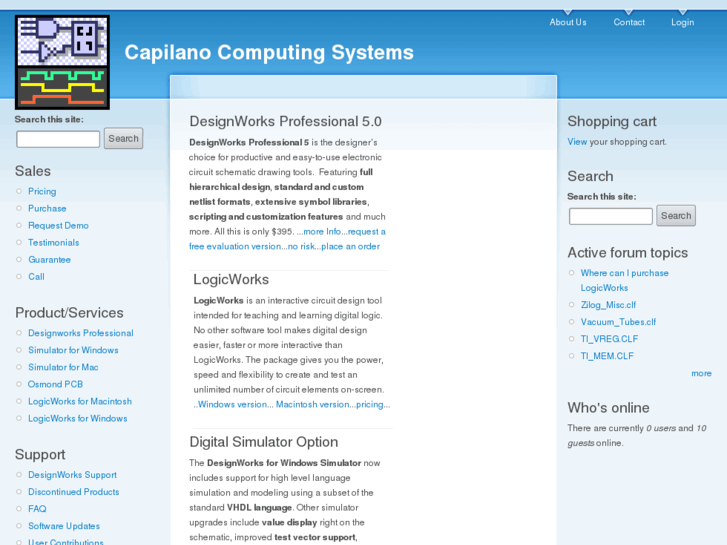Click the right sidebar Search button
Image resolution: width=727 pixels, height=545 pixels.
click(x=676, y=216)
